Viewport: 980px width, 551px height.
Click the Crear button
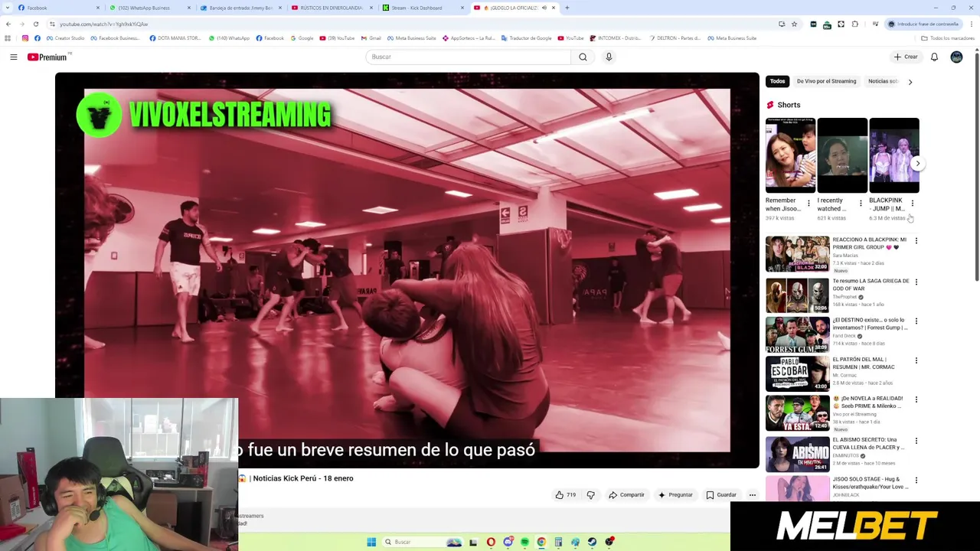point(906,57)
